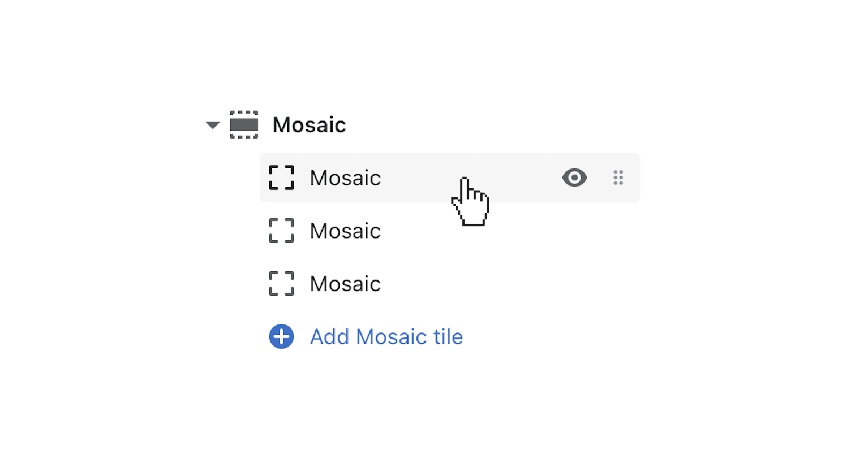Screen dimensions: 868x476
Task: Select the Mosaic section header
Action: (309, 125)
